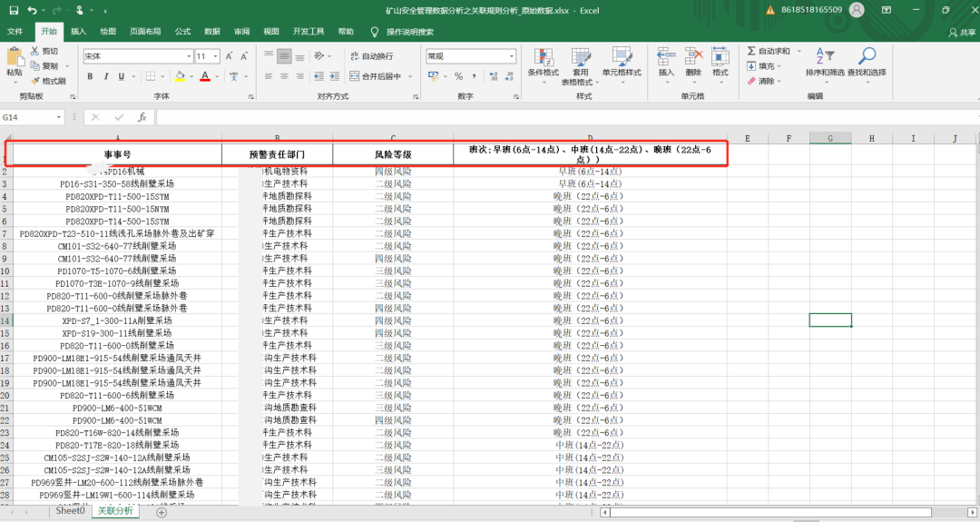Increase the decimal places

pos(494,76)
